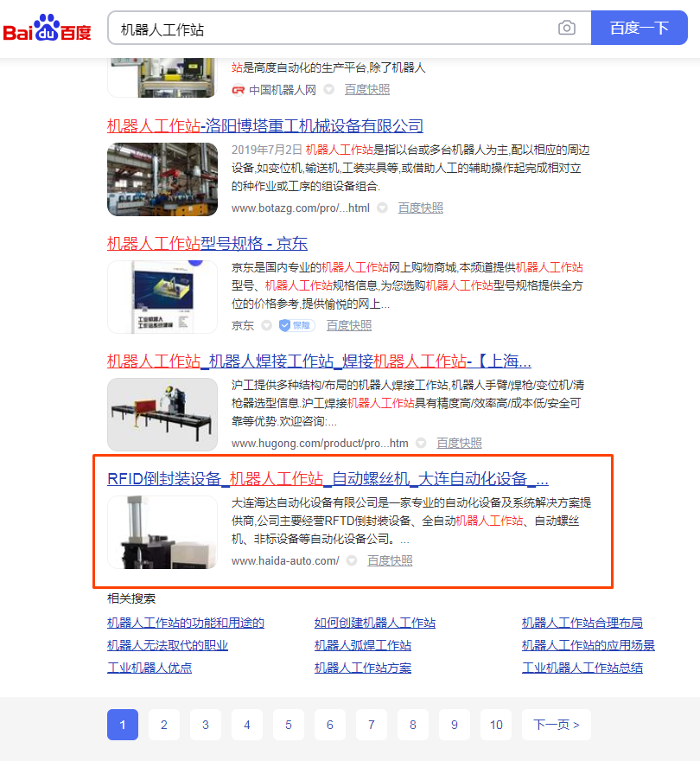Search related 机器人无法取代的职业
The height and width of the screenshot is (761, 700).
(x=168, y=645)
